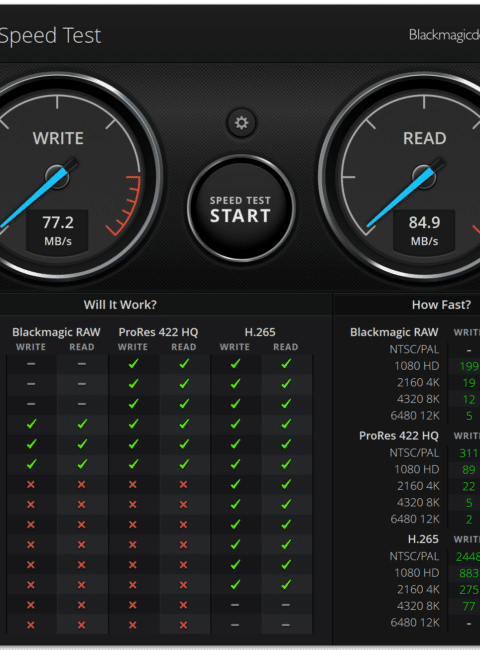Screen dimensions: 480x650
Task: Click 6480 12K row under H.265 in How Fast
Action: point(415,623)
